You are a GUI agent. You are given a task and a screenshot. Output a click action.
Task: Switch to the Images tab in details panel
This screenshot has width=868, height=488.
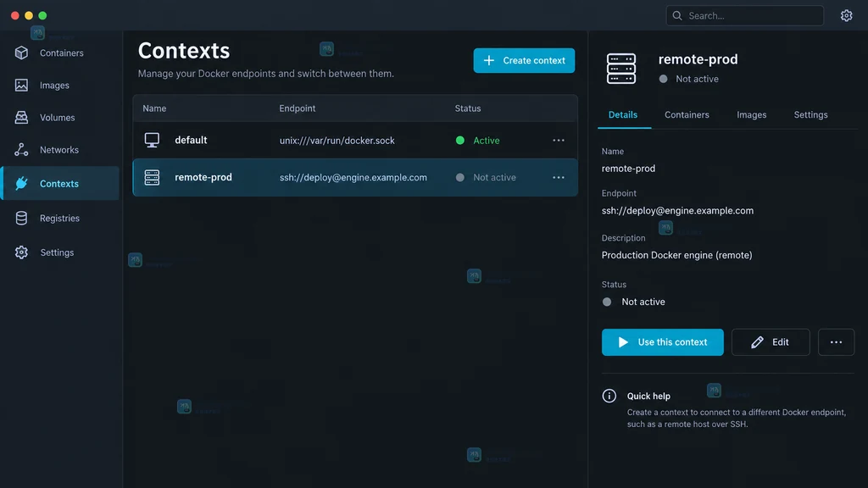point(751,115)
